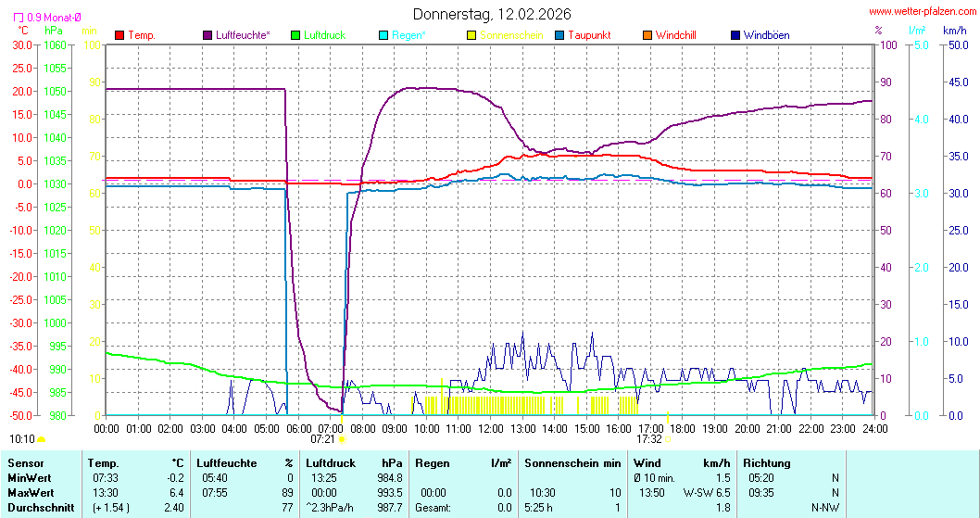This screenshot has width=980, height=518.
Task: Click the Richtung column header
Action: [x=766, y=462]
